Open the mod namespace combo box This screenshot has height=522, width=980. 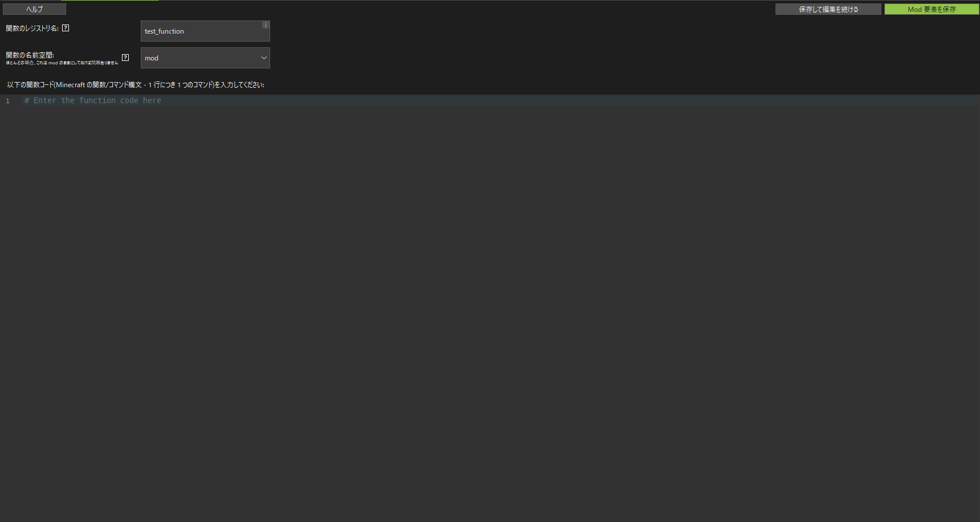(x=199, y=58)
